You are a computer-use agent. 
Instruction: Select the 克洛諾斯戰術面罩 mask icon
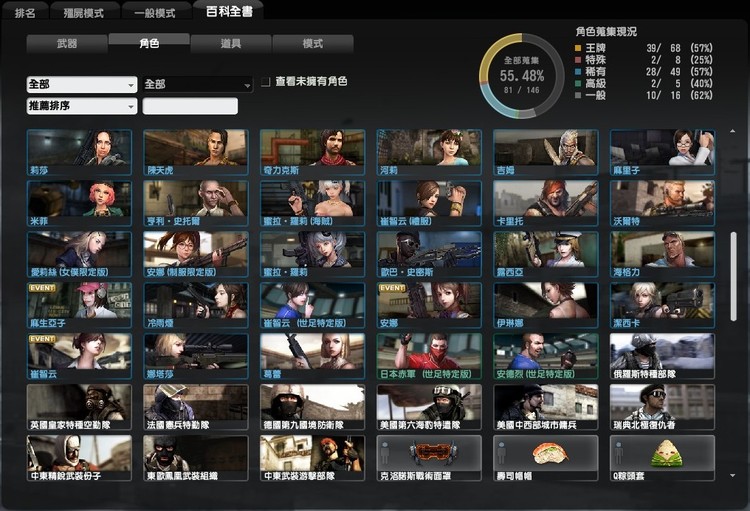[x=432, y=453]
